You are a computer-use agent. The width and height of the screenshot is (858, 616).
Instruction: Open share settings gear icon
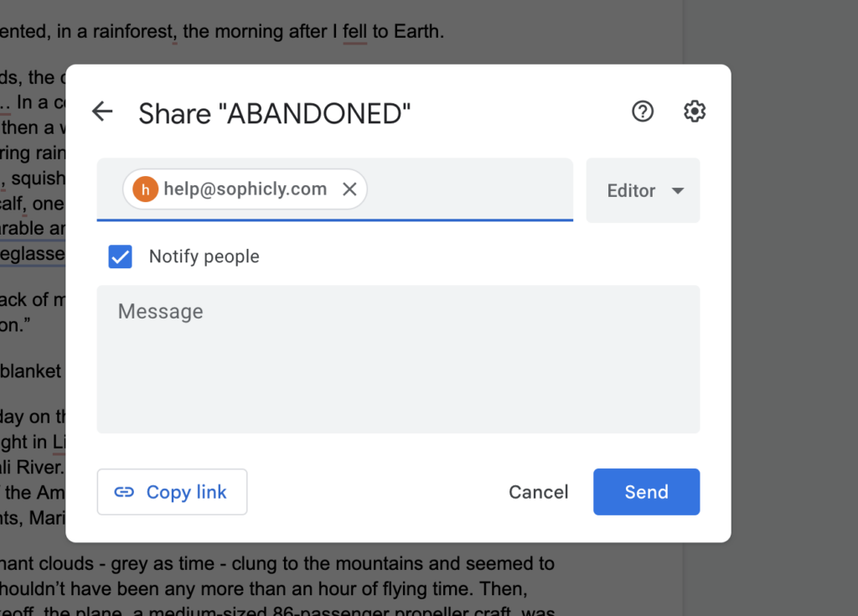click(695, 111)
